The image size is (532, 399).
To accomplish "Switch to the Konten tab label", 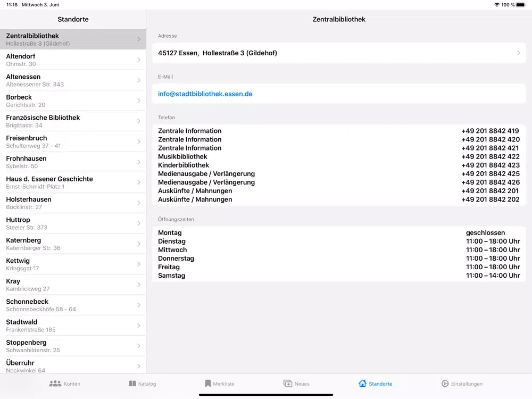I will tap(72, 384).
